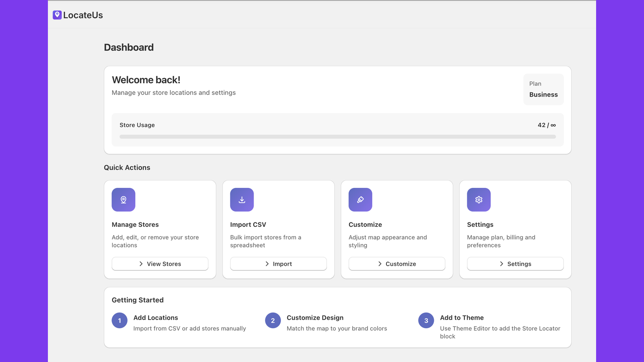The image size is (644, 362).
Task: Click the Import CSV download icon
Action: [x=242, y=200]
